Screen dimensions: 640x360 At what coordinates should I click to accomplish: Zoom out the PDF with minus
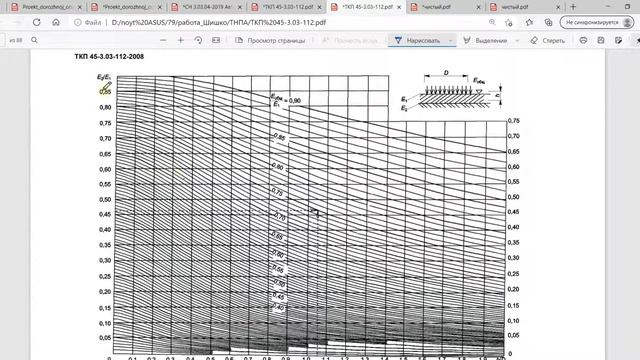pyautogui.click(x=163, y=40)
